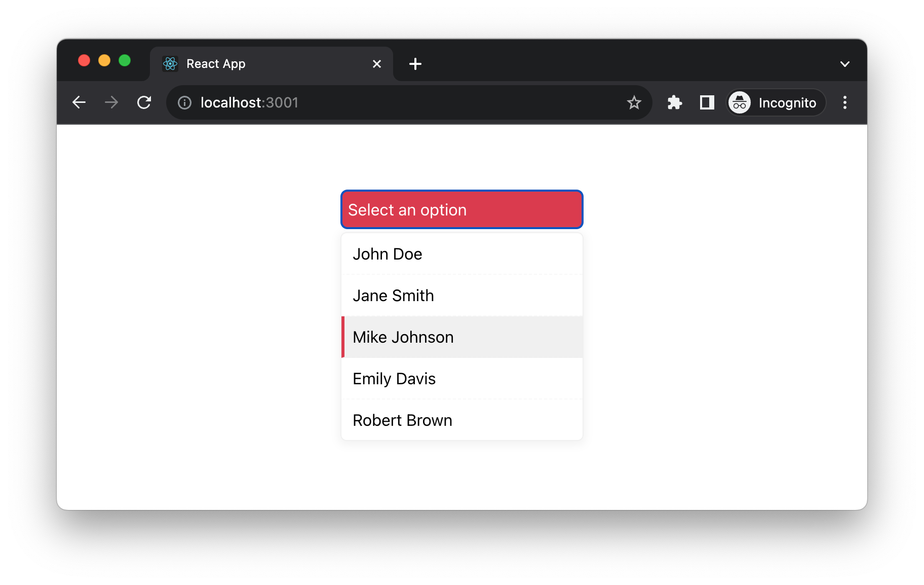Expand the tab search chevron
Viewport: 924px width, 585px height.
(x=844, y=64)
